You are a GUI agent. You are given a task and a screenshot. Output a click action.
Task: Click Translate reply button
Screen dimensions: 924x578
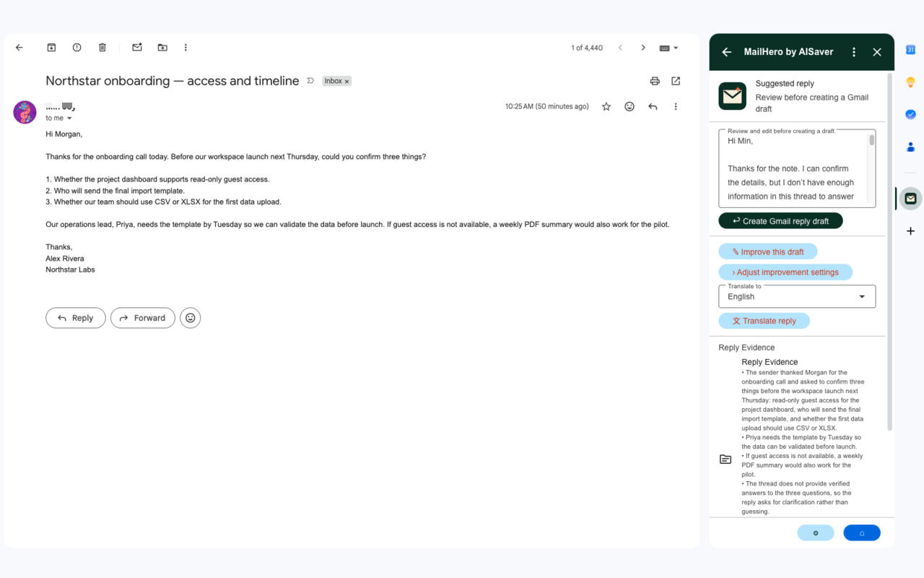(x=764, y=321)
